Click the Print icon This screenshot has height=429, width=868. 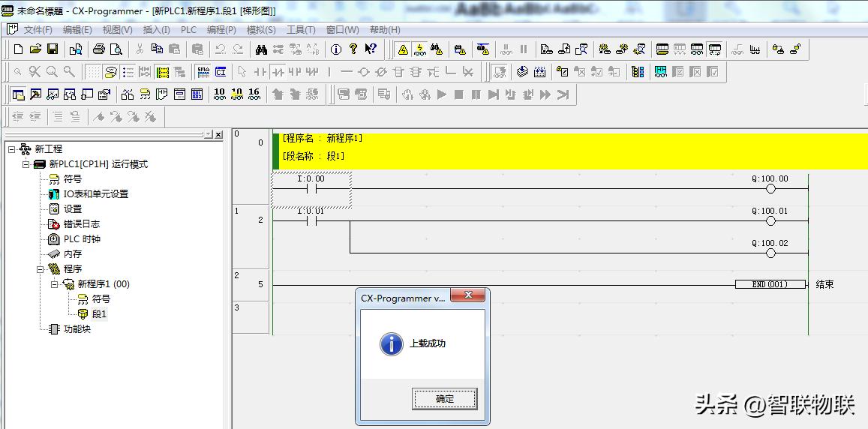click(98, 49)
